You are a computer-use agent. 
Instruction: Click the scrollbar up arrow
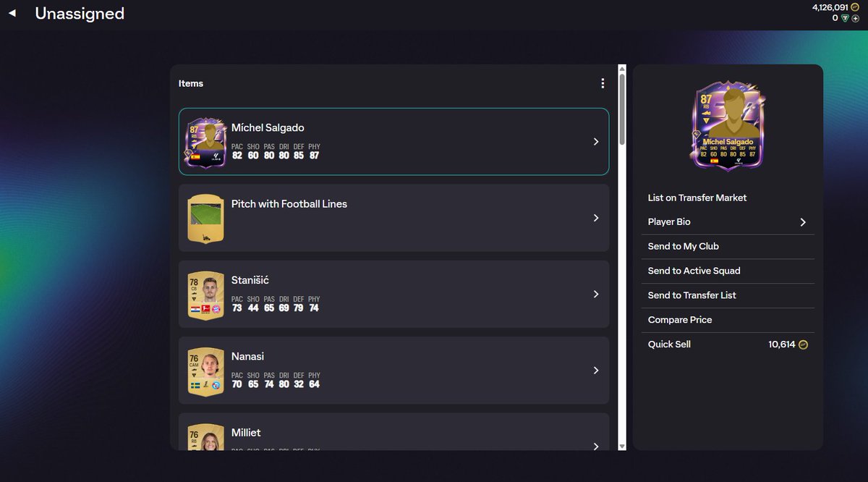pos(622,69)
